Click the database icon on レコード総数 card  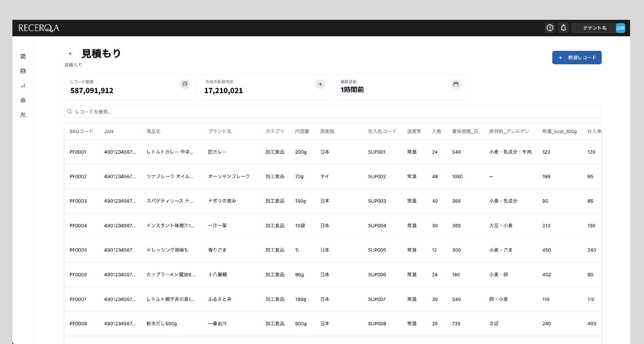click(x=185, y=84)
